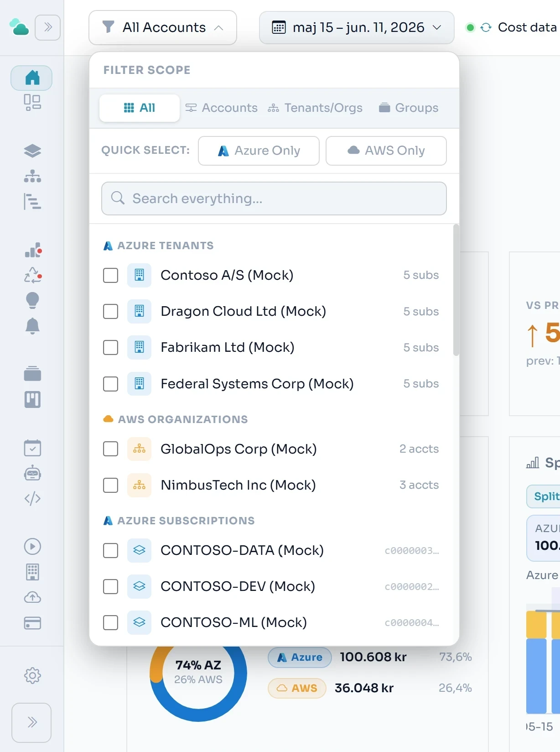The width and height of the screenshot is (560, 752).
Task: Expand the sidebar with bottom chevron button
Action: pos(31,722)
